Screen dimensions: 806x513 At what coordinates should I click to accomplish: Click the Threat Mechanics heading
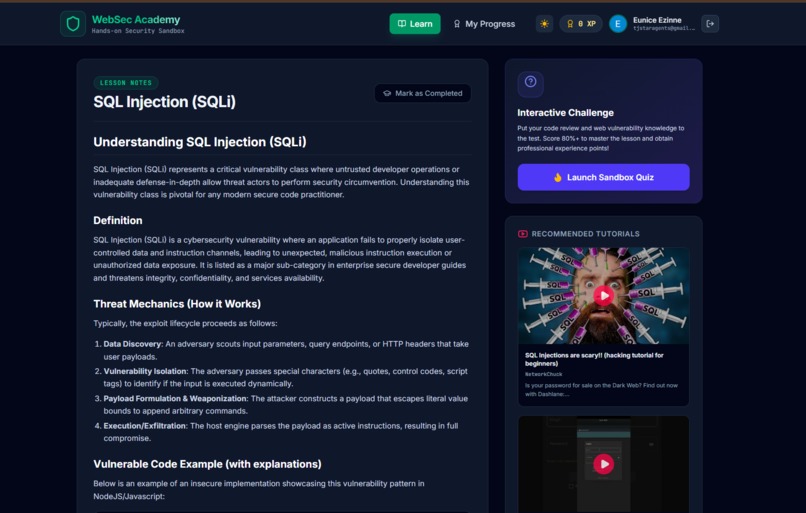[x=177, y=304]
